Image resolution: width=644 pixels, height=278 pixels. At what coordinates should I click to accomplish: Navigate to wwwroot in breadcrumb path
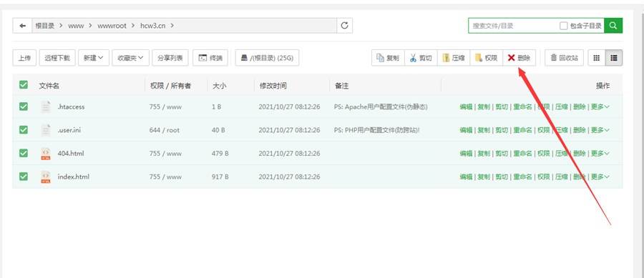point(112,26)
